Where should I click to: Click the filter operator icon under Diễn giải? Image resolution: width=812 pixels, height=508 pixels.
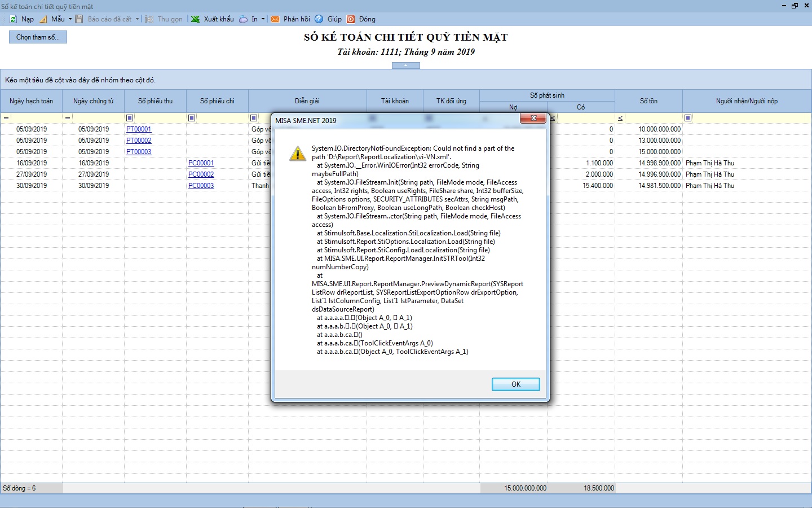point(254,118)
